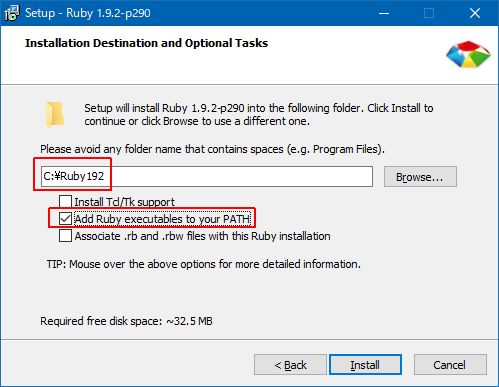499x387 pixels.
Task: Tick Associate .rb and .rbw files checkbox
Action: pyautogui.click(x=65, y=236)
